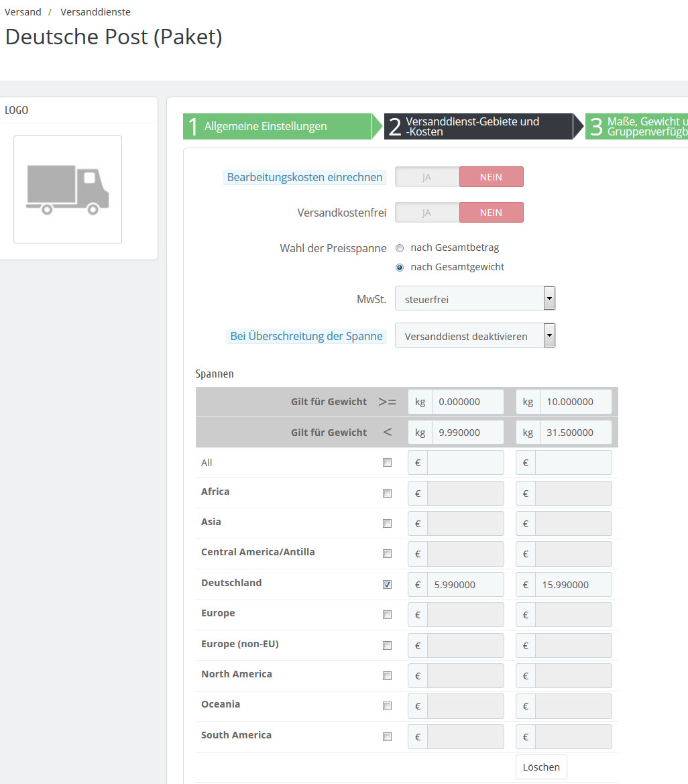The height and width of the screenshot is (784, 688).
Task: Click the All row first price field
Action: [x=465, y=463]
